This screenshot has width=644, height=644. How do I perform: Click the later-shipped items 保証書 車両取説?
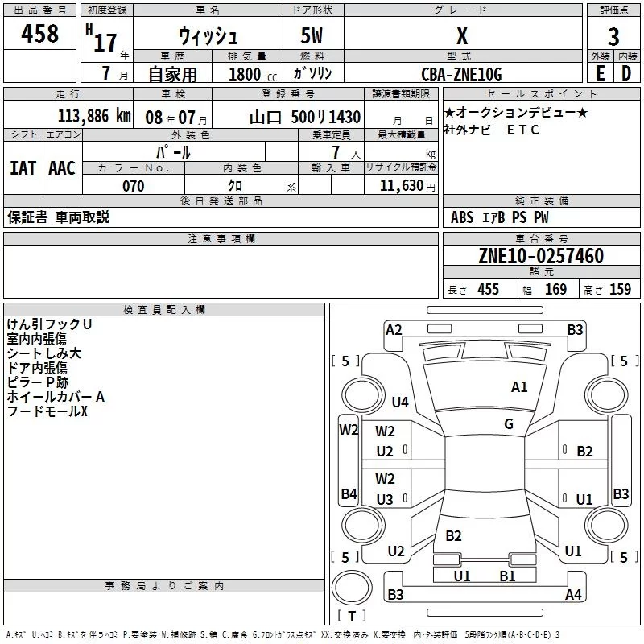pyautogui.click(x=58, y=217)
